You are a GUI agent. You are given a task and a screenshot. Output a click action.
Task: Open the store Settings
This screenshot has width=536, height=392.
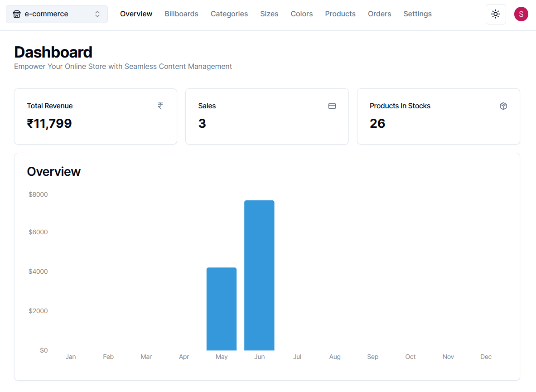coord(417,14)
